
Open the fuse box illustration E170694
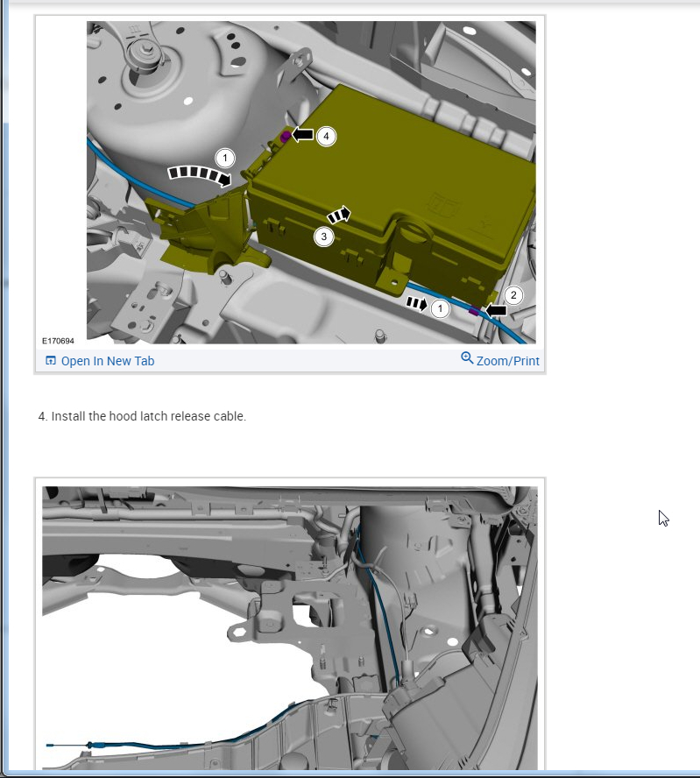coord(311,182)
